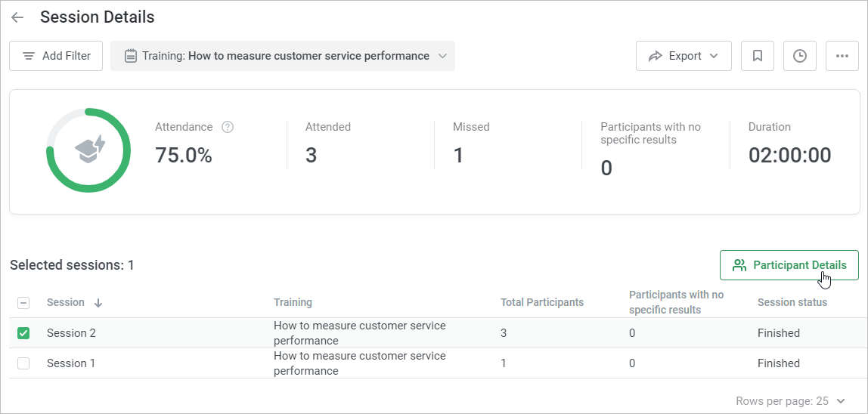Open the Export dropdown
This screenshot has width=868, height=414.
[684, 56]
